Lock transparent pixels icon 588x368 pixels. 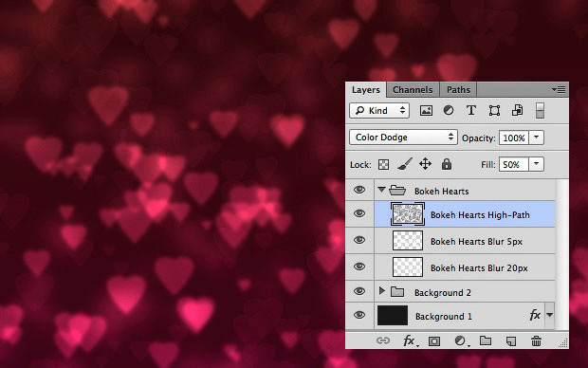(x=383, y=164)
